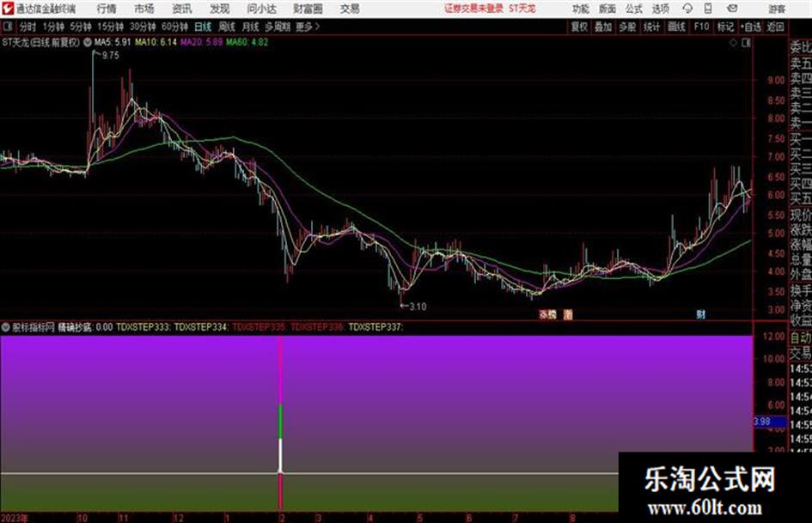Click the MA60: 4.82 indicator label
The height and width of the screenshot is (523, 812).
click(247, 42)
